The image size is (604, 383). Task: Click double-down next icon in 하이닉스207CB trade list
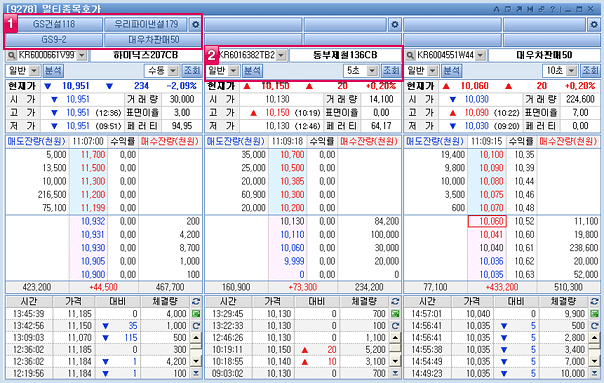click(x=196, y=373)
